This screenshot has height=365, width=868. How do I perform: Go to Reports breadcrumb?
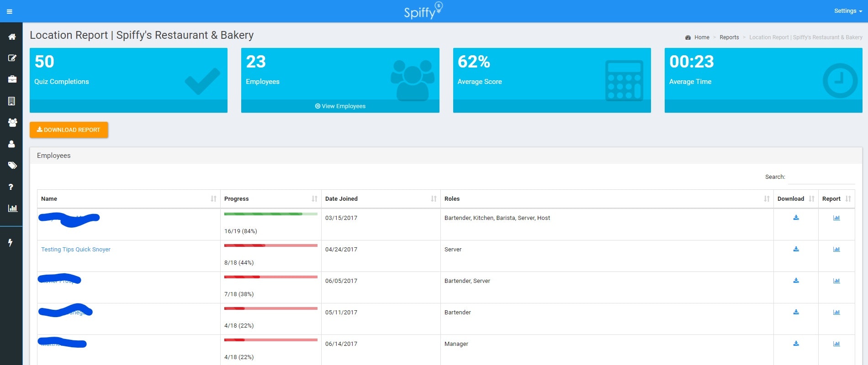[x=729, y=37]
